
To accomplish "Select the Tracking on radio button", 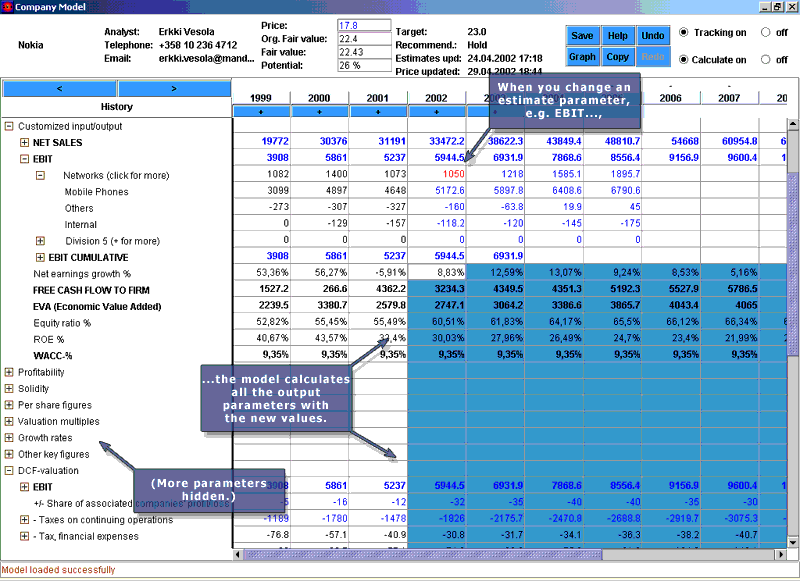I will (x=684, y=32).
